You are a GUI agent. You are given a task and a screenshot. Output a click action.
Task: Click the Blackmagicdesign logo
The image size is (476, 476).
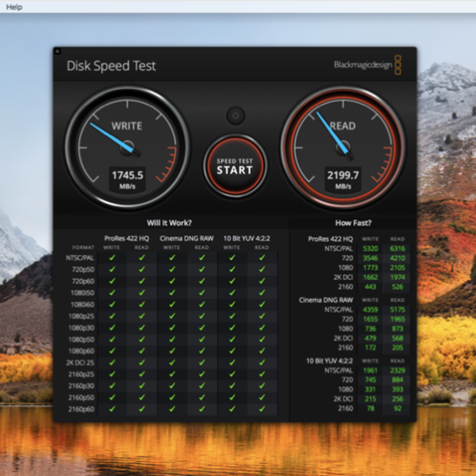[x=367, y=65]
